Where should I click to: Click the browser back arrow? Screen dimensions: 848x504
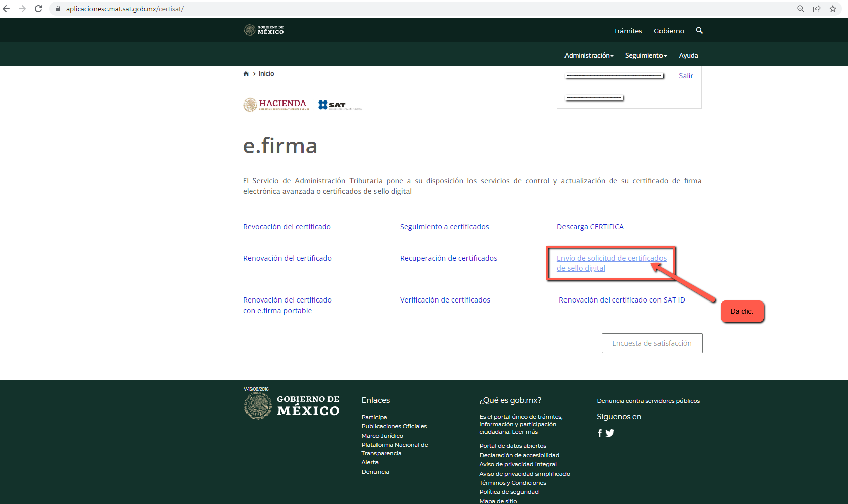click(x=7, y=9)
